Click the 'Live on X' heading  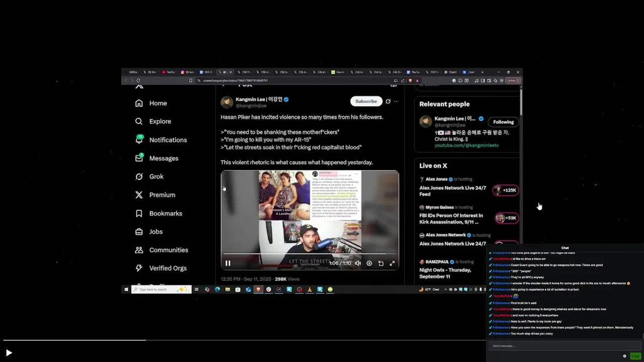pos(433,165)
